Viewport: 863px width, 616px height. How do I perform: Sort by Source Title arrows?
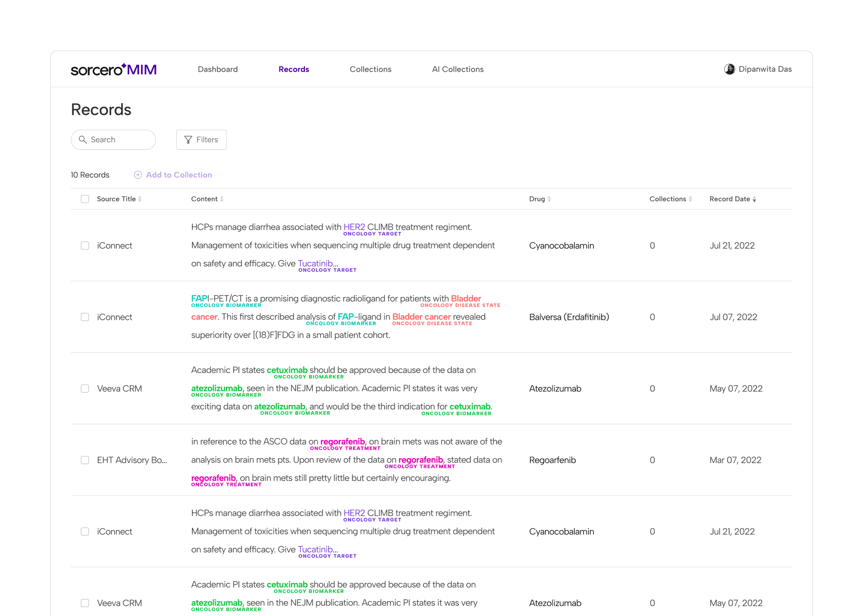click(140, 199)
